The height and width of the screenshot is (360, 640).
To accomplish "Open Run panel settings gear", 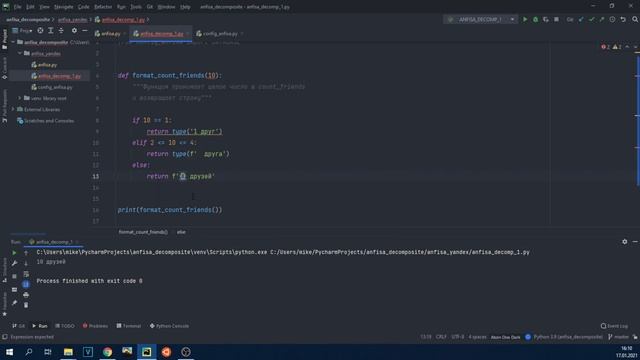I will point(624,242).
